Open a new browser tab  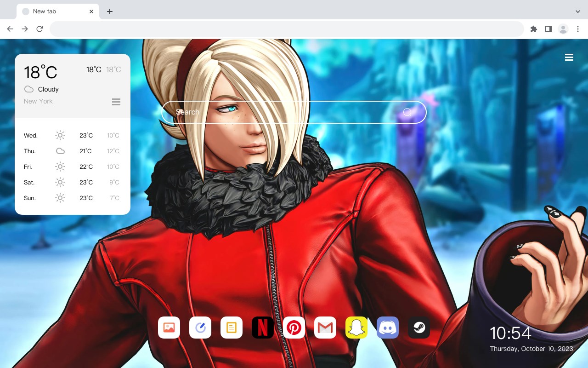click(x=109, y=11)
